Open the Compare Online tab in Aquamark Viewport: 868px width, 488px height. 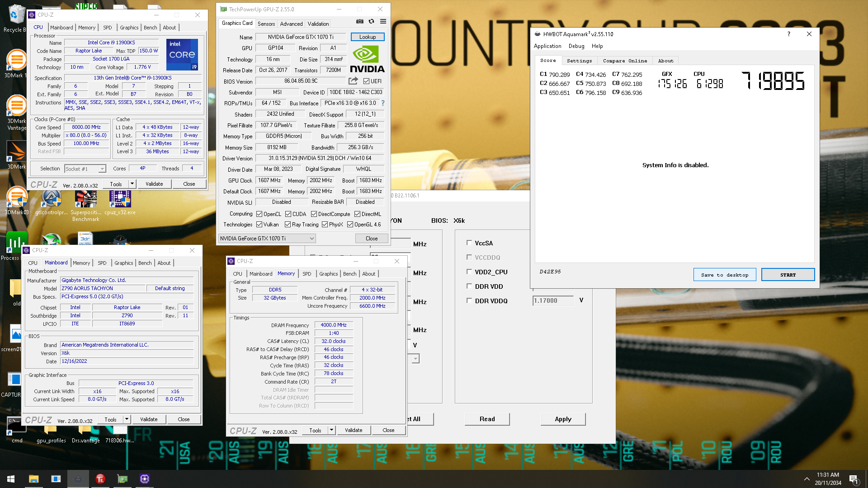coord(625,61)
